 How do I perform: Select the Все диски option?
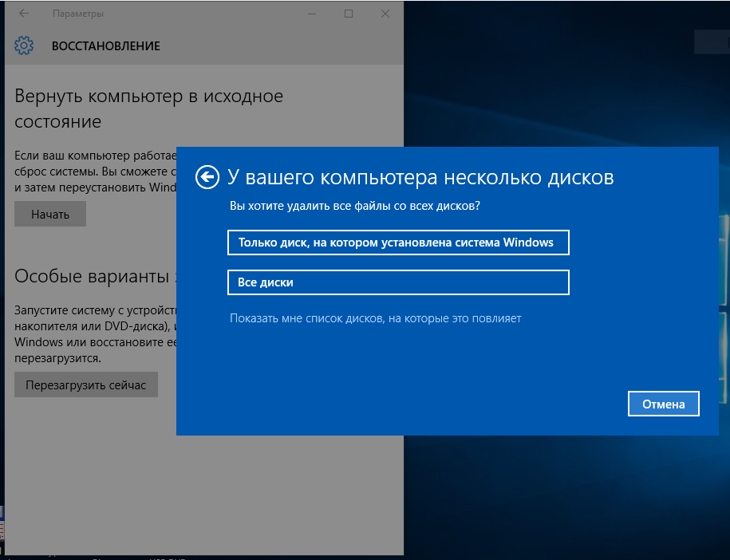(x=398, y=282)
